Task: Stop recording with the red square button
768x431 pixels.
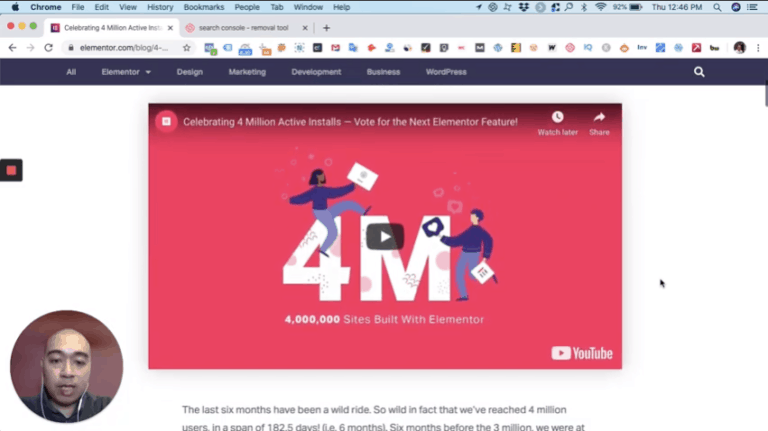Action: pos(11,170)
